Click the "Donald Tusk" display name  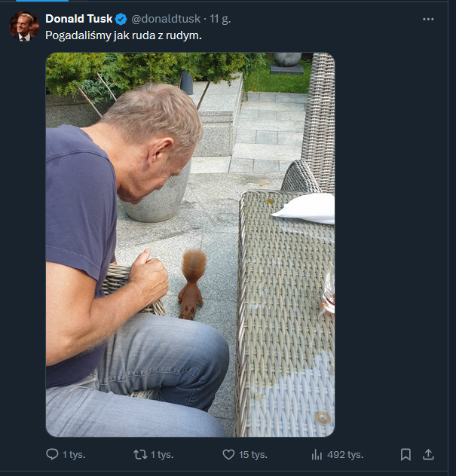click(x=78, y=19)
